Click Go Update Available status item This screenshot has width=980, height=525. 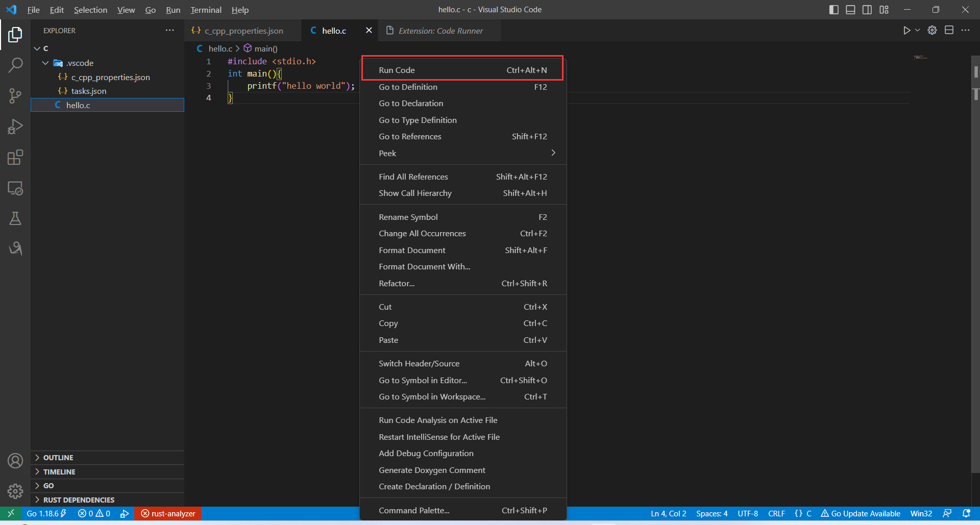coord(861,513)
